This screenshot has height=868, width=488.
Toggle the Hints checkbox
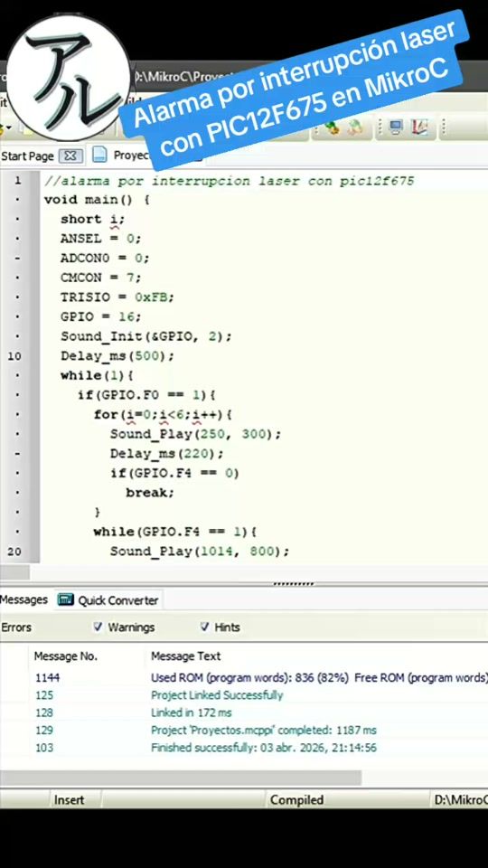click(x=205, y=627)
